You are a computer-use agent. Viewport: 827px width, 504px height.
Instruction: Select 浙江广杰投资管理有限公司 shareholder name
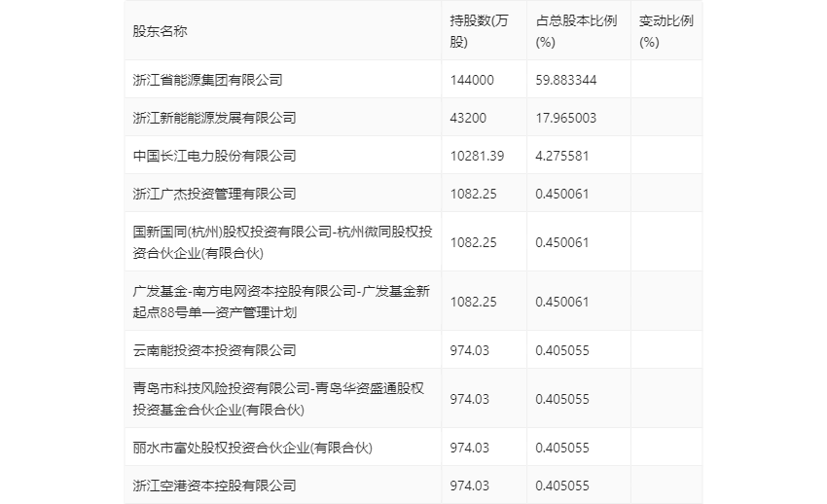point(214,194)
